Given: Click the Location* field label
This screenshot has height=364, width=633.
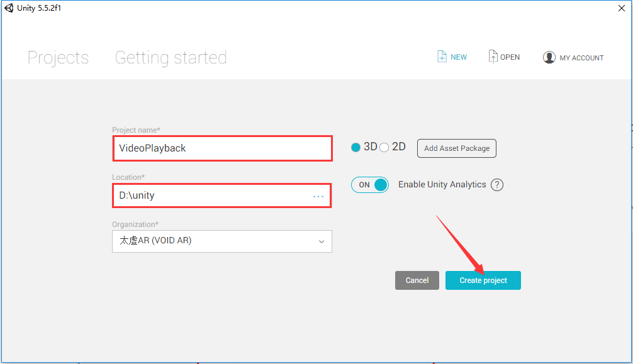Looking at the screenshot, I should click(x=128, y=177).
